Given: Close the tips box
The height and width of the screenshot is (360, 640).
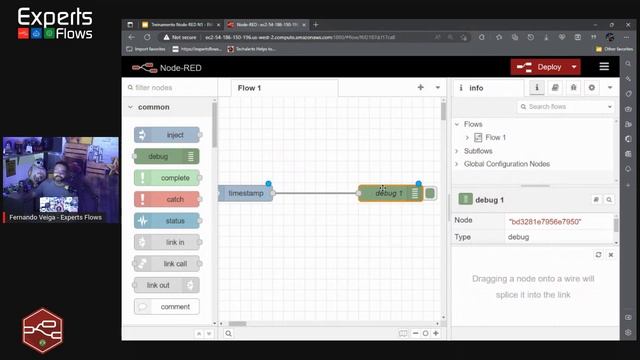Looking at the screenshot, I should tap(611, 255).
